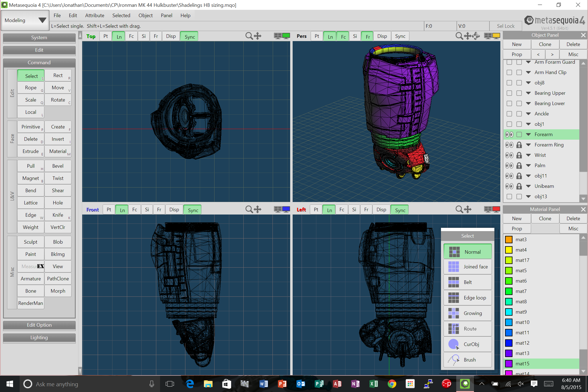Click the Extrude command button
The image size is (588, 392).
tap(31, 151)
